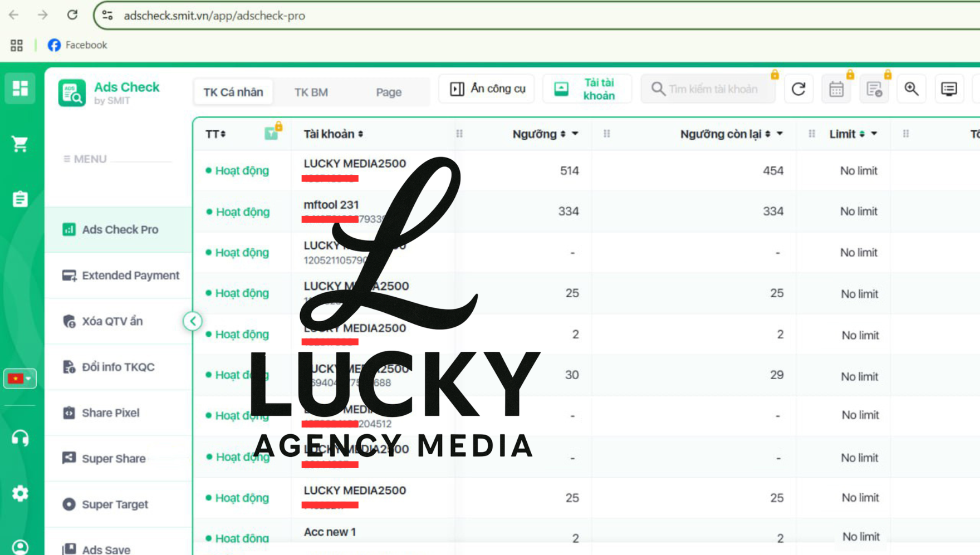Open Extended Payment in the menu

pos(118,275)
